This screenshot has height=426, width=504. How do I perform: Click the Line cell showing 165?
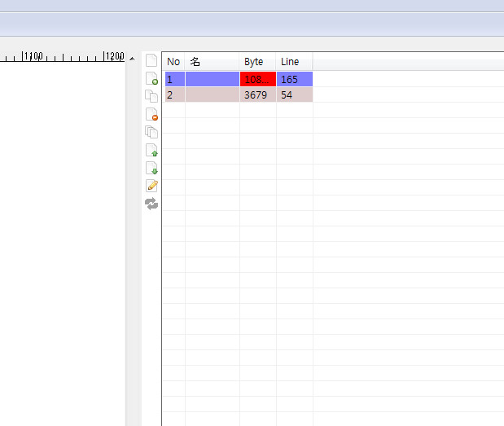click(x=294, y=79)
